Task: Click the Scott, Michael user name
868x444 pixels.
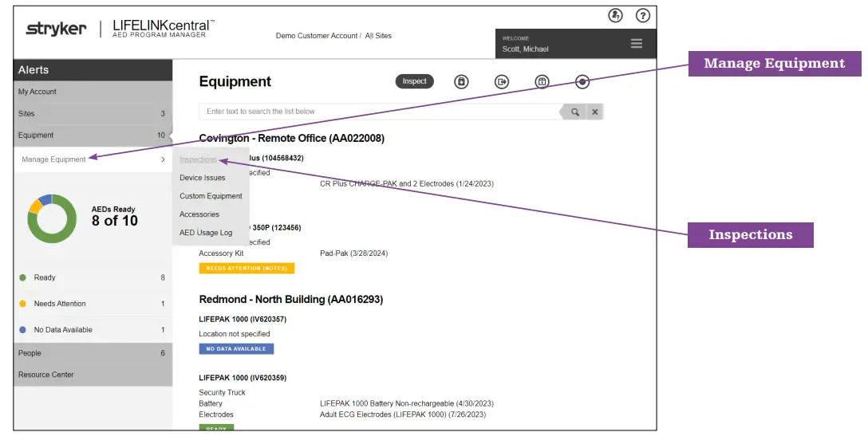Action: click(525, 49)
